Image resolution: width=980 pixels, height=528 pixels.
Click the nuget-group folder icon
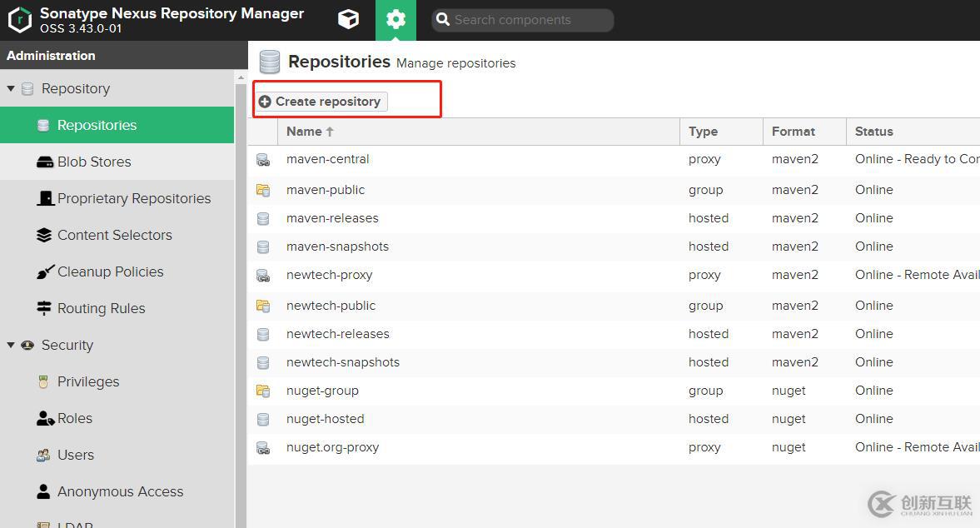263,391
